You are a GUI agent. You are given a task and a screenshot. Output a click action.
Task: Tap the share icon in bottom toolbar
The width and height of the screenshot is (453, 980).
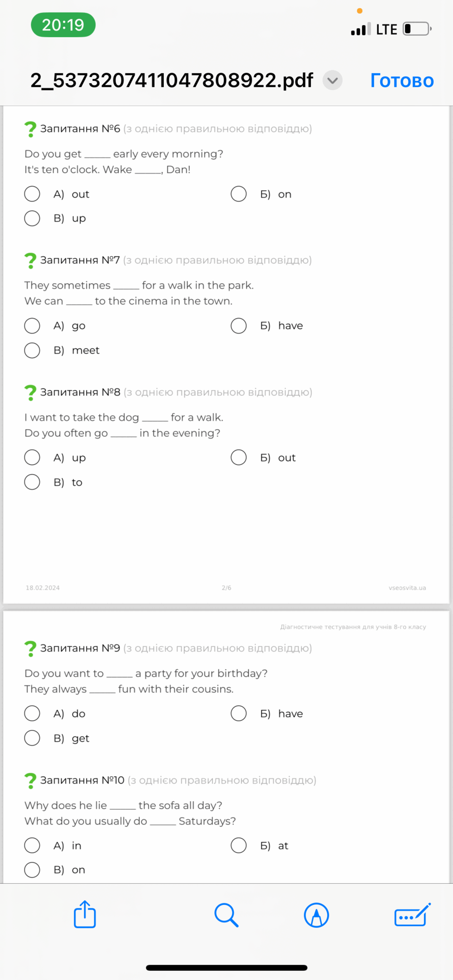85,914
